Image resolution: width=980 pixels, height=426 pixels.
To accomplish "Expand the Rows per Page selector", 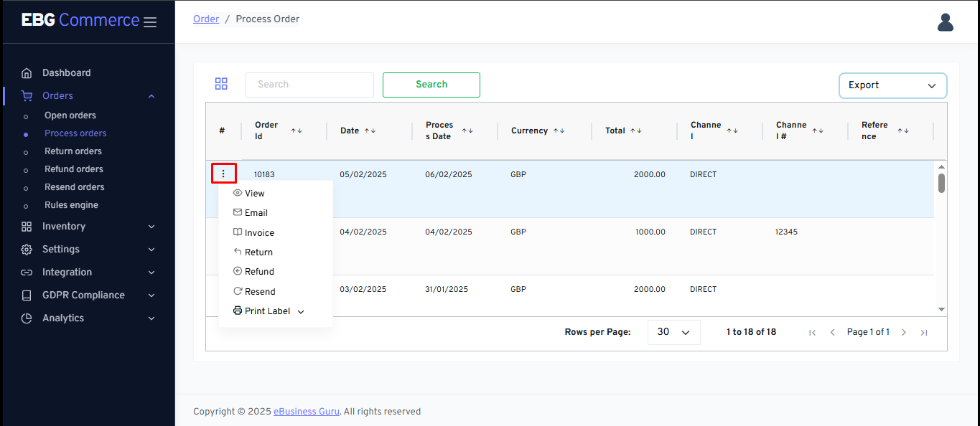I will pos(673,332).
